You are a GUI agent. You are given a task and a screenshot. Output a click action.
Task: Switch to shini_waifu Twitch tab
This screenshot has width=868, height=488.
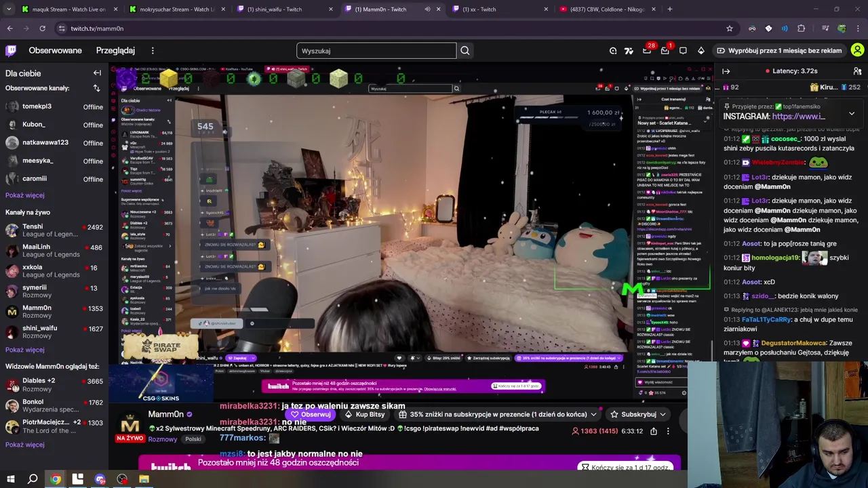point(285,9)
